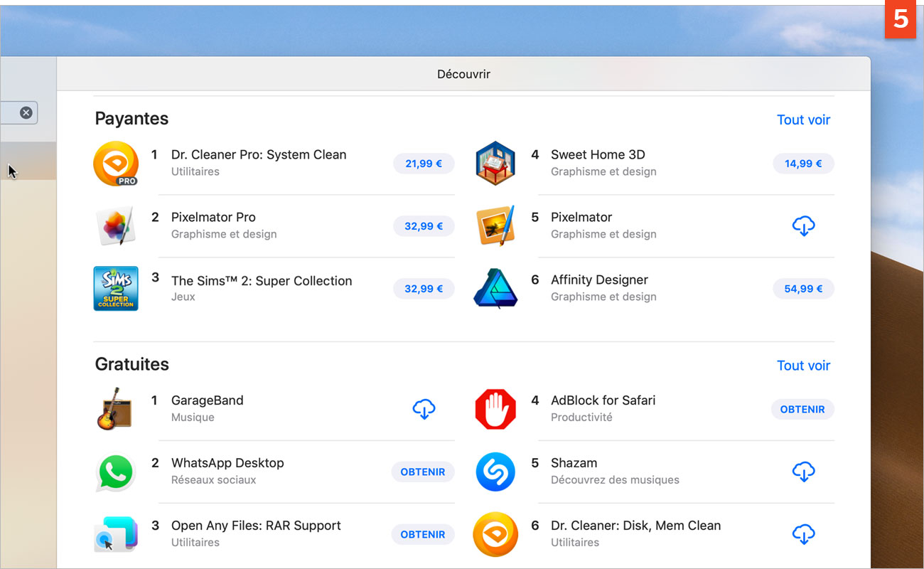Image resolution: width=924 pixels, height=569 pixels.
Task: Open the Pixelmator Pro title
Action: point(213,217)
